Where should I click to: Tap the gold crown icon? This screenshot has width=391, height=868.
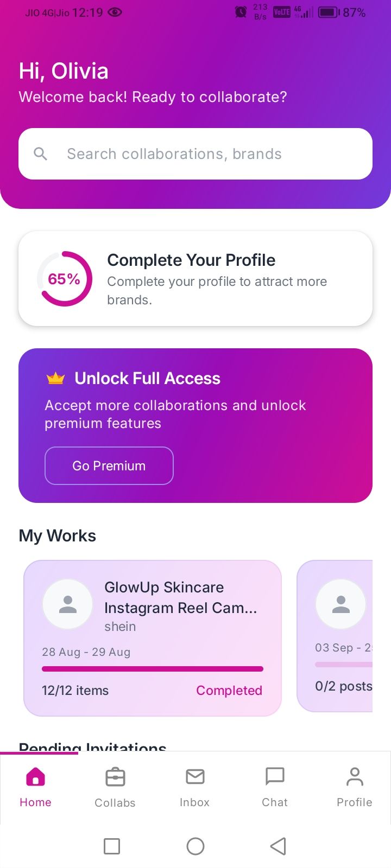coord(55,378)
